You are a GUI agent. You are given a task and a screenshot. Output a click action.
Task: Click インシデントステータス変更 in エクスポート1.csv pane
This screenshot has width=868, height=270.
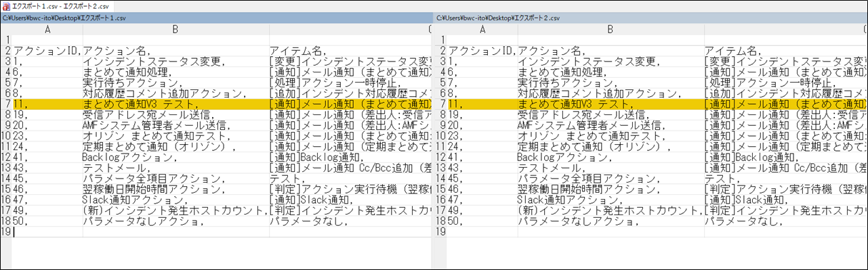click(154, 62)
